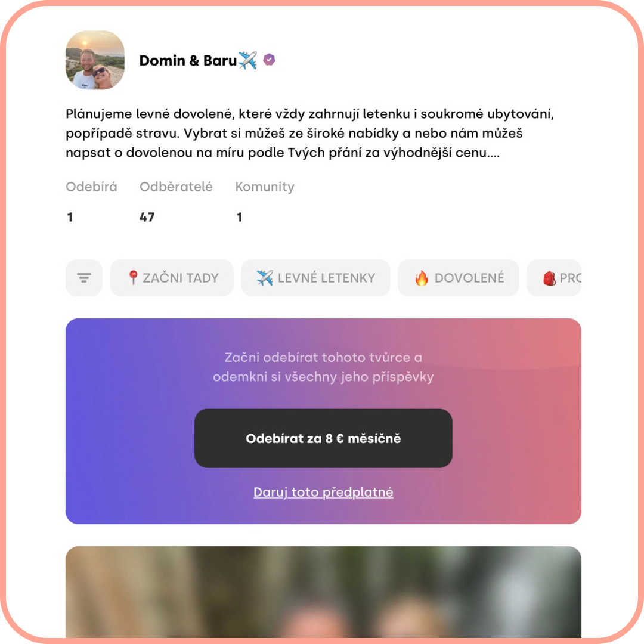Open the blurred locked post image

[x=323, y=592]
